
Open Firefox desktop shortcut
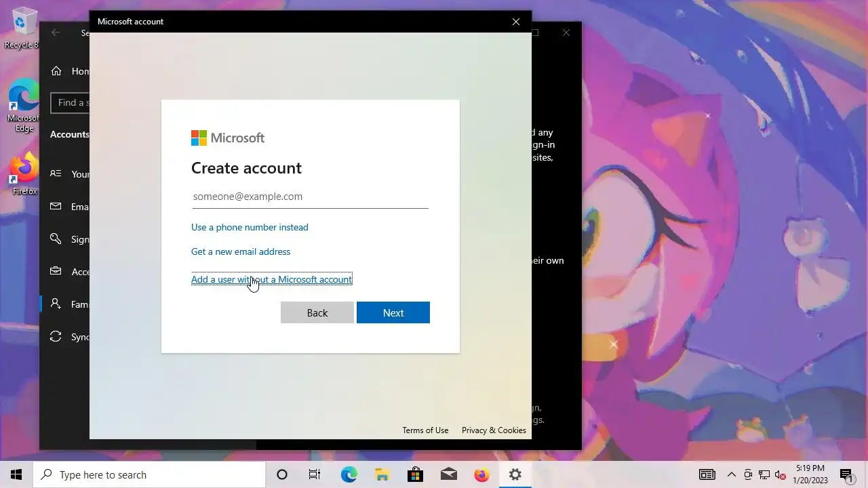(x=24, y=174)
